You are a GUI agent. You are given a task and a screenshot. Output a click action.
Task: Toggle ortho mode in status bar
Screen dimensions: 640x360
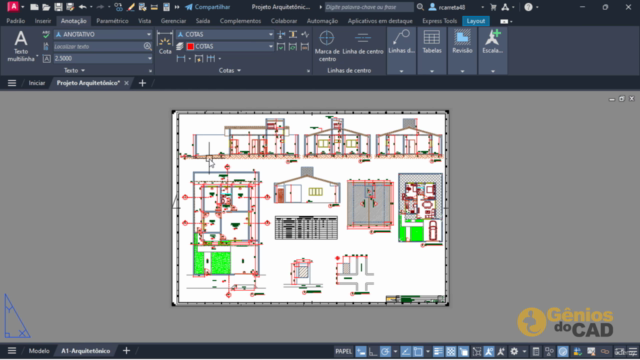click(x=373, y=351)
